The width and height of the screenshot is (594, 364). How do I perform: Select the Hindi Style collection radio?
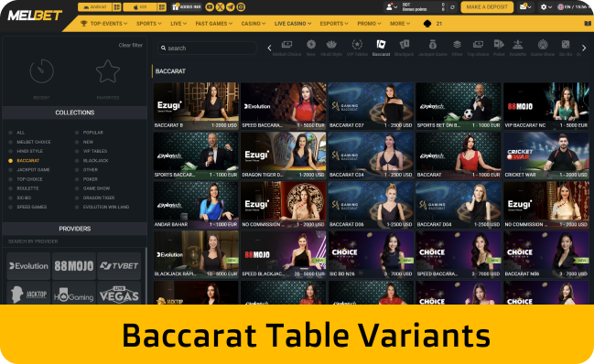pyautogui.click(x=10, y=151)
